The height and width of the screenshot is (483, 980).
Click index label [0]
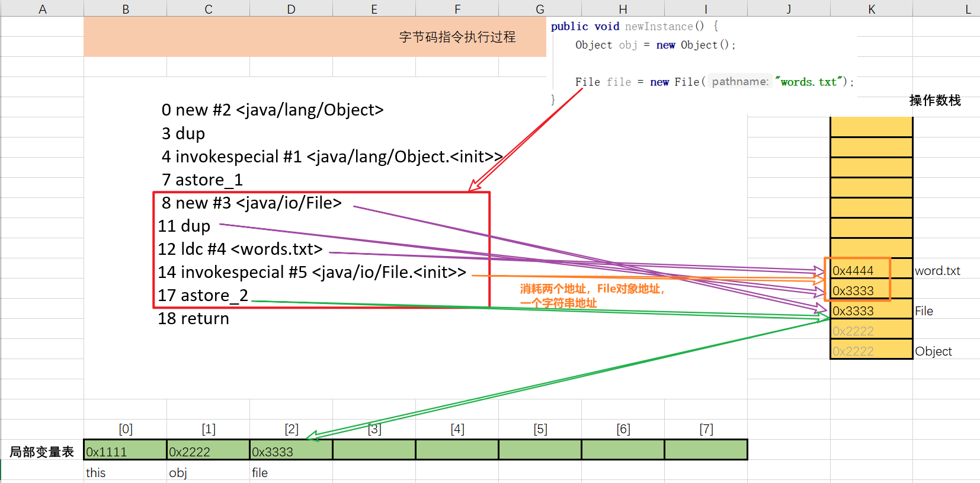coord(126,428)
